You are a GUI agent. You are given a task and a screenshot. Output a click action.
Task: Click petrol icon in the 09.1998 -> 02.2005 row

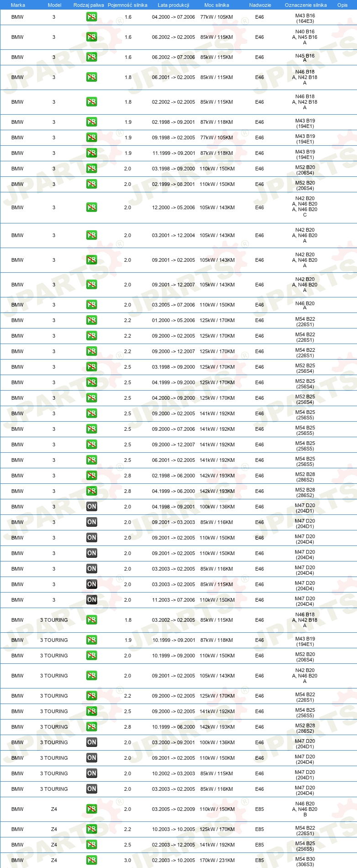[x=92, y=138]
